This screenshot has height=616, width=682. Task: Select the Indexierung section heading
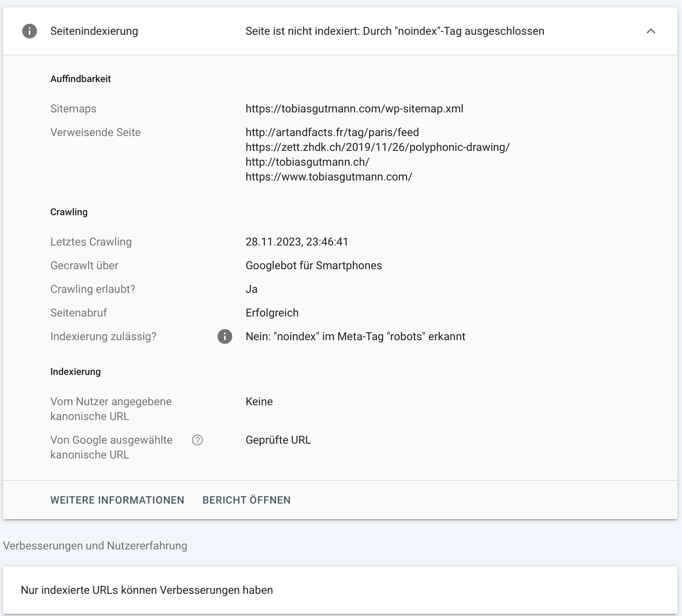(75, 372)
